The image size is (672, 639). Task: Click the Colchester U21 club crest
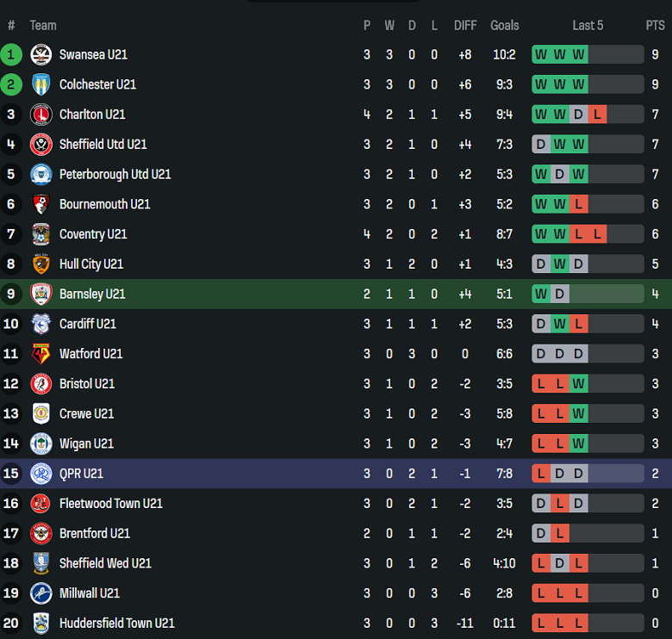(x=40, y=84)
